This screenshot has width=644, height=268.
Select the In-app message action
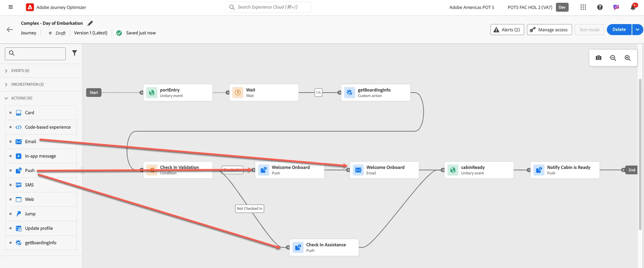(x=41, y=156)
